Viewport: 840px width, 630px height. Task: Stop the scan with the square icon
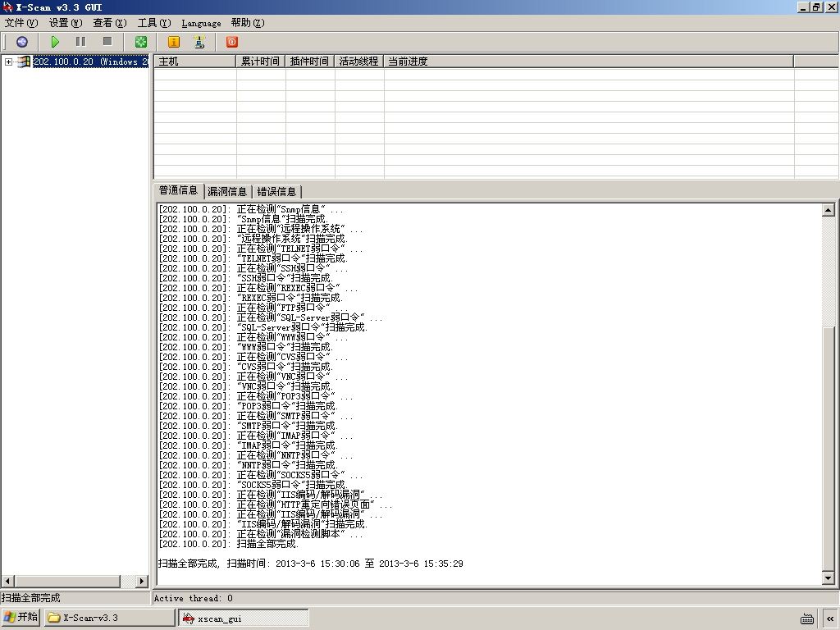pyautogui.click(x=107, y=41)
